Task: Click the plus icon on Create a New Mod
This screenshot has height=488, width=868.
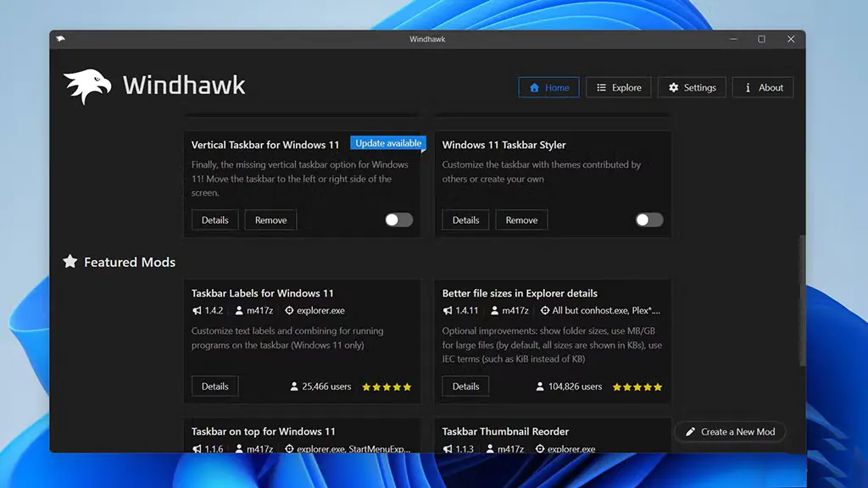Action: point(690,431)
